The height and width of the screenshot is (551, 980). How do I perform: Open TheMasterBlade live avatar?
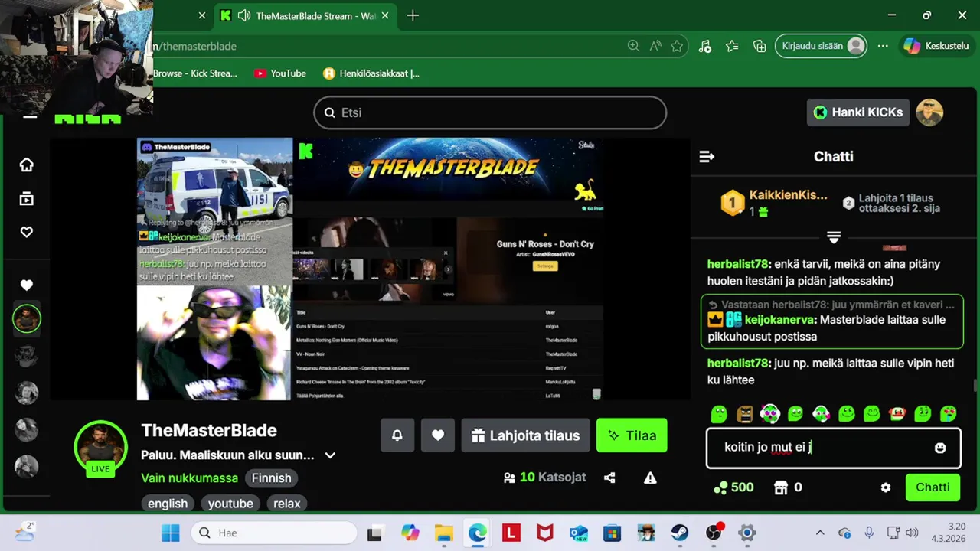(x=101, y=448)
